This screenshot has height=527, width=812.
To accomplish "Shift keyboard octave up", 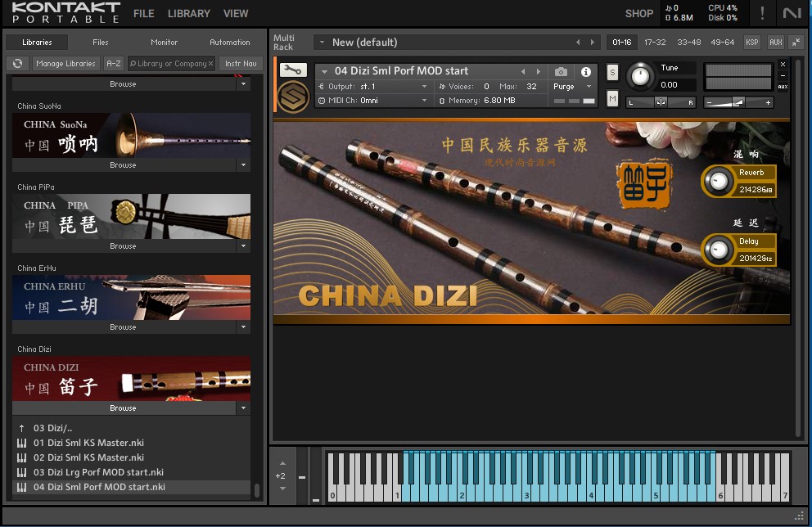I will pyautogui.click(x=282, y=463).
